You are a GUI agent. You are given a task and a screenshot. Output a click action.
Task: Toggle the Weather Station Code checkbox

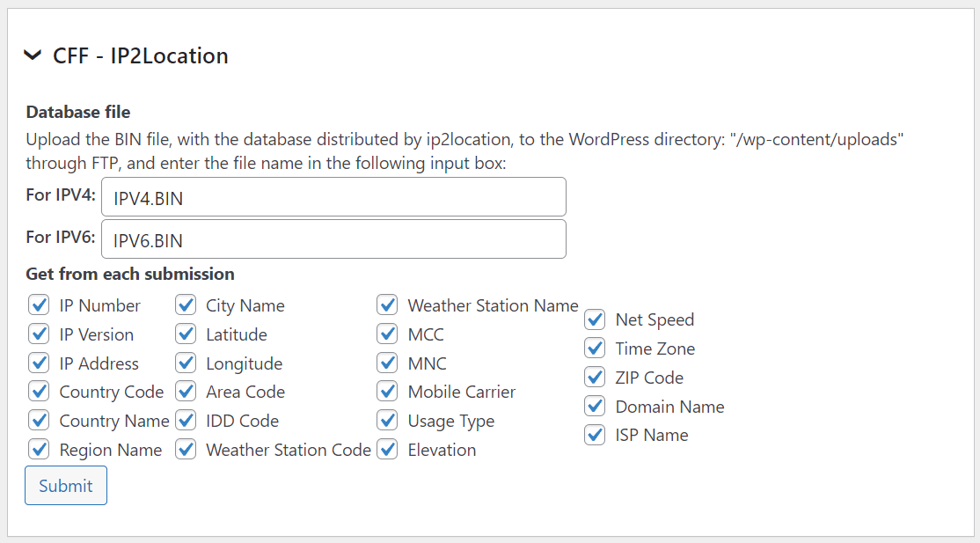186,449
